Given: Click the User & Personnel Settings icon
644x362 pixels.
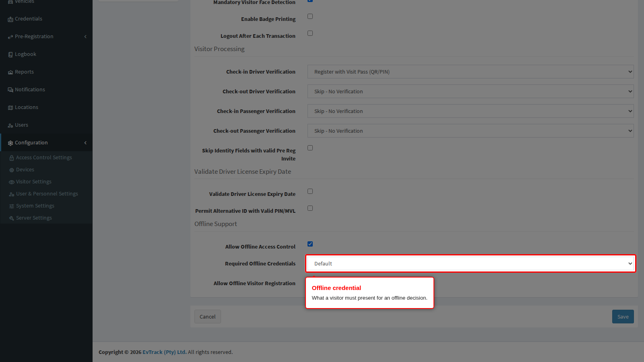Looking at the screenshot, I should click(x=12, y=194).
